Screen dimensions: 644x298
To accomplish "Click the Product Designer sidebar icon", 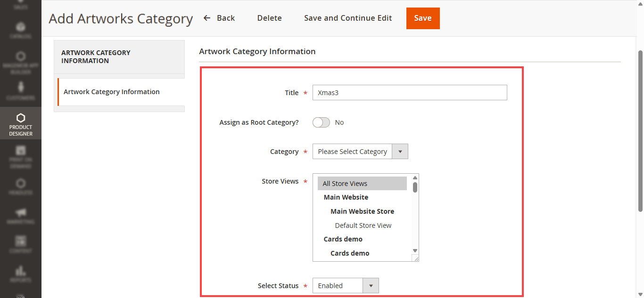I will click(x=20, y=123).
